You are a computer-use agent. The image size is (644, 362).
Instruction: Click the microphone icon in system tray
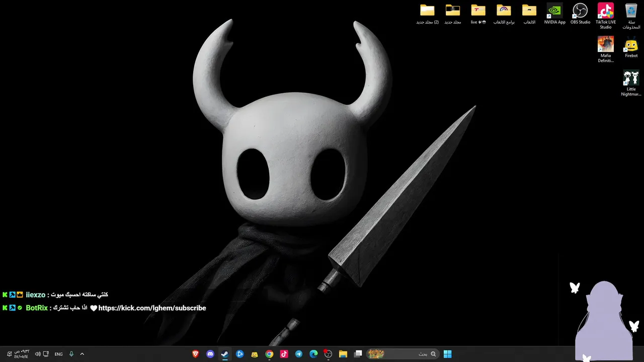71,354
